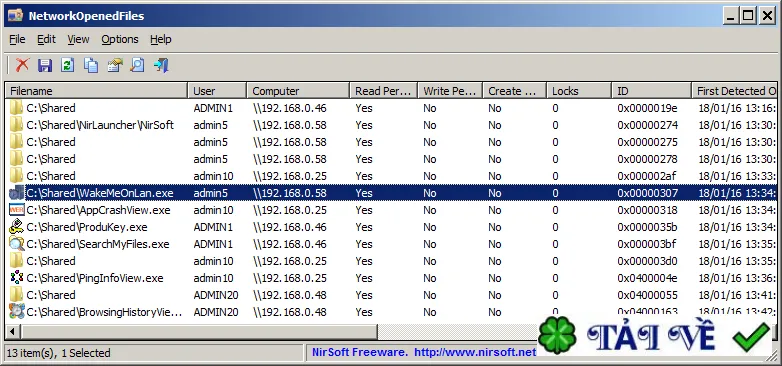Click the ID cell 0x0400004e
This screenshot has width=782, height=366.
[647, 278]
